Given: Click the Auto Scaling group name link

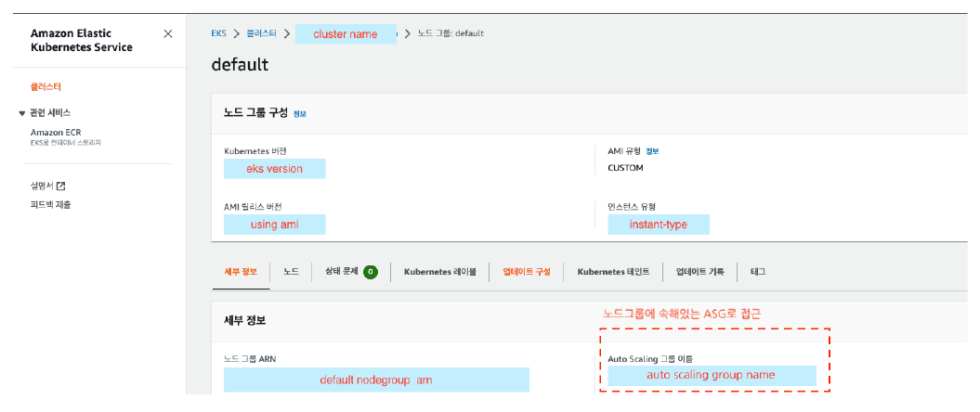Looking at the screenshot, I should (712, 375).
